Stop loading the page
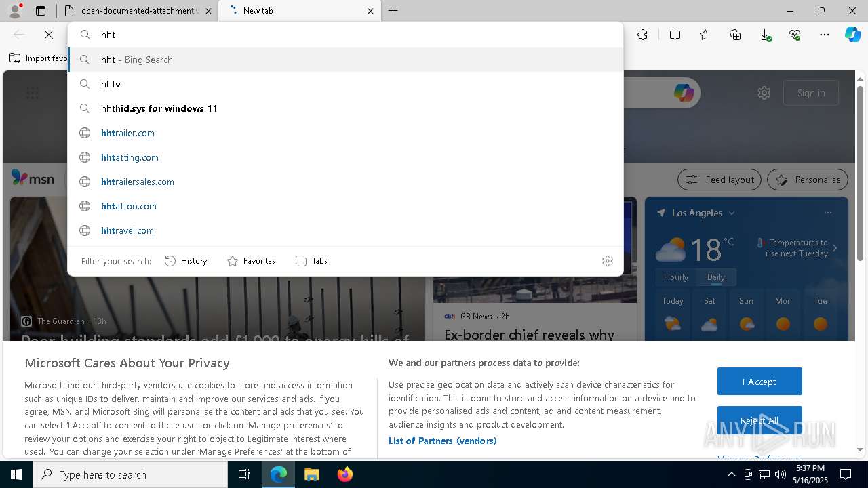 tap(49, 35)
